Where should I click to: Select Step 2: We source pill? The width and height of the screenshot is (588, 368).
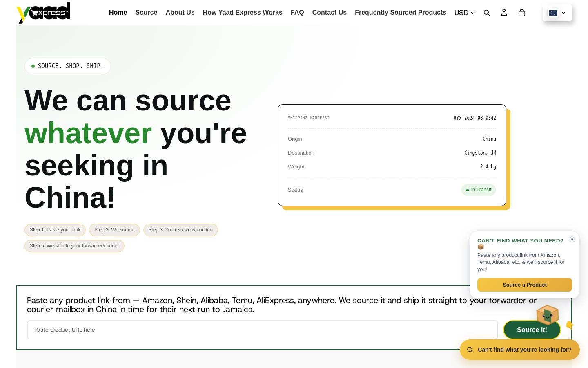click(114, 230)
